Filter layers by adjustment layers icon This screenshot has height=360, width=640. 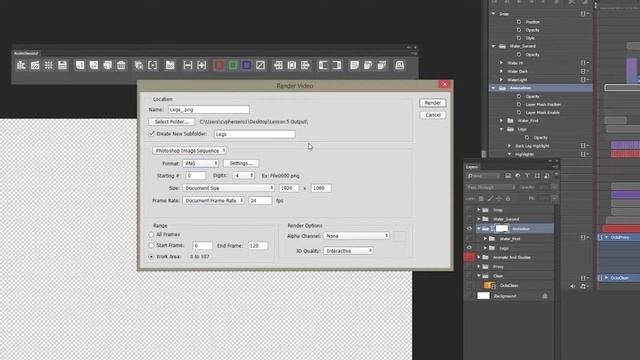pos(518,176)
